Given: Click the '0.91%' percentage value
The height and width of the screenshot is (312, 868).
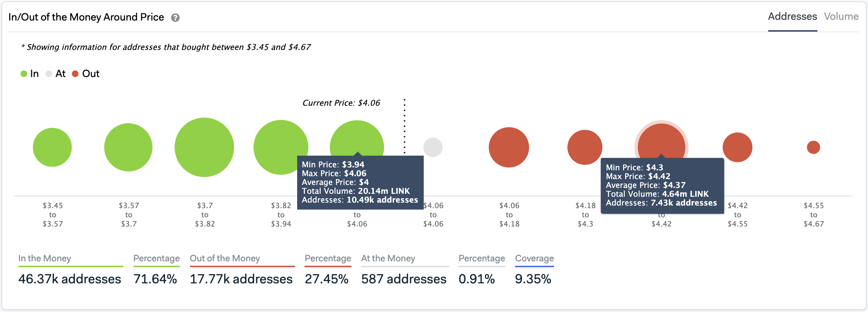Looking at the screenshot, I should [x=477, y=279].
